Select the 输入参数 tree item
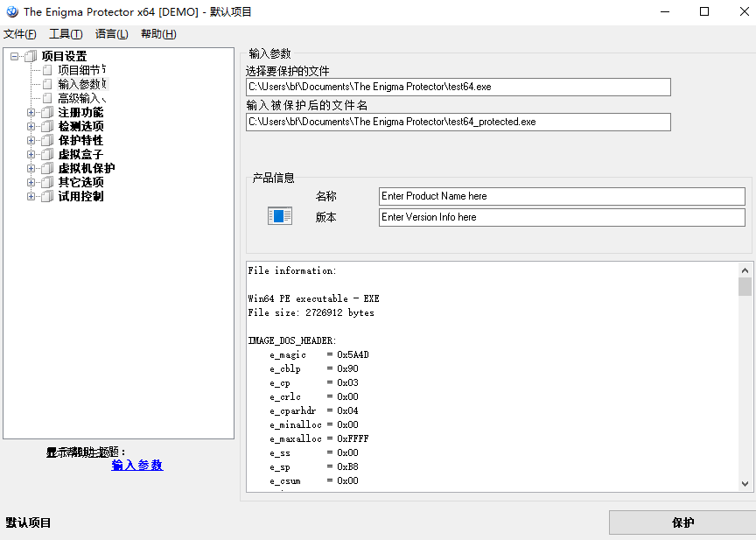756x540 pixels. [x=80, y=84]
